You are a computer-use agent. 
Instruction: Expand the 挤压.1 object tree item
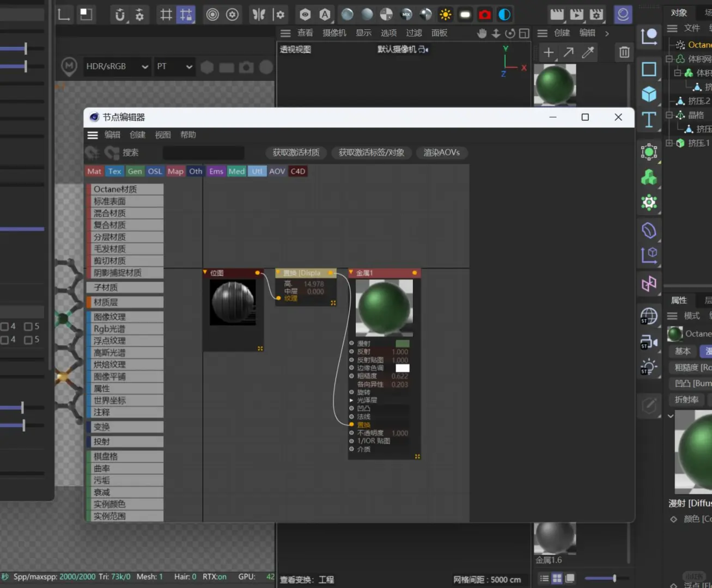click(x=669, y=143)
